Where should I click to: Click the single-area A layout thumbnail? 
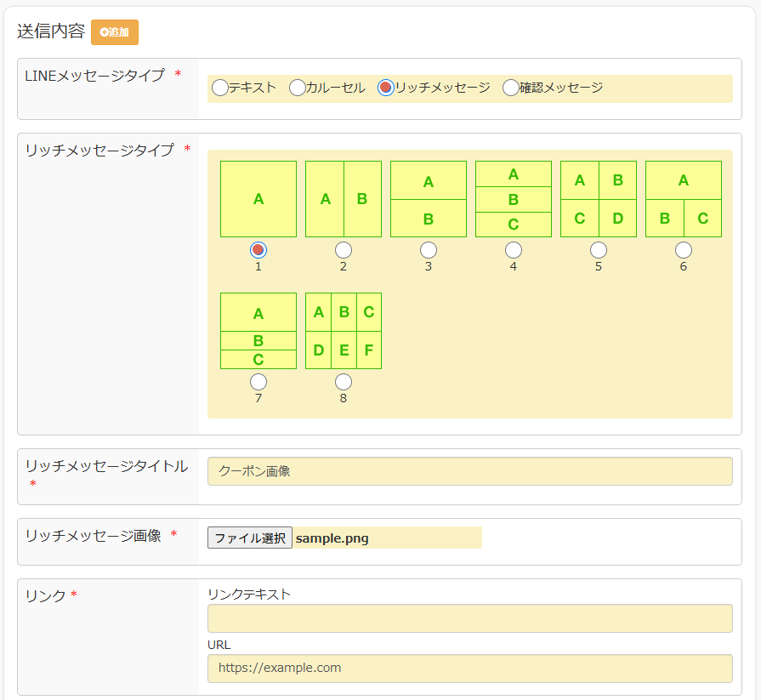pyautogui.click(x=258, y=199)
